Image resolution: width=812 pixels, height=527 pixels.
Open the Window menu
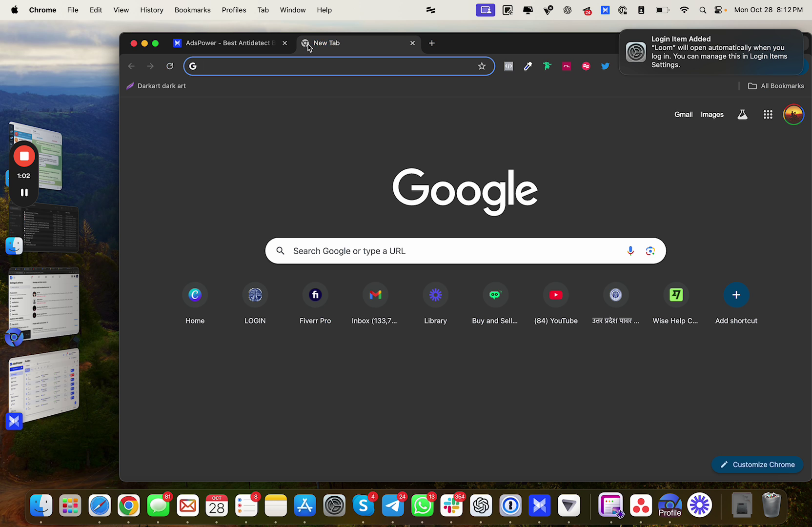tap(293, 10)
